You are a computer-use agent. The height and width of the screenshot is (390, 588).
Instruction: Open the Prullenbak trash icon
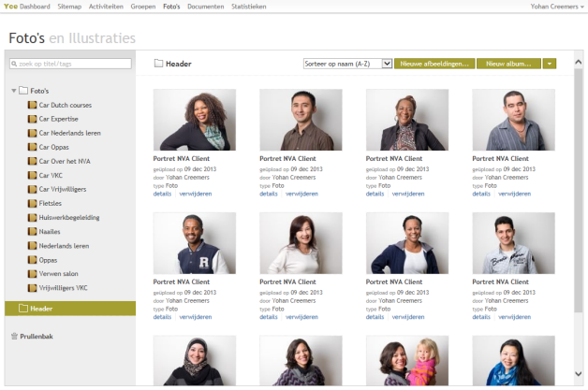click(x=13, y=335)
